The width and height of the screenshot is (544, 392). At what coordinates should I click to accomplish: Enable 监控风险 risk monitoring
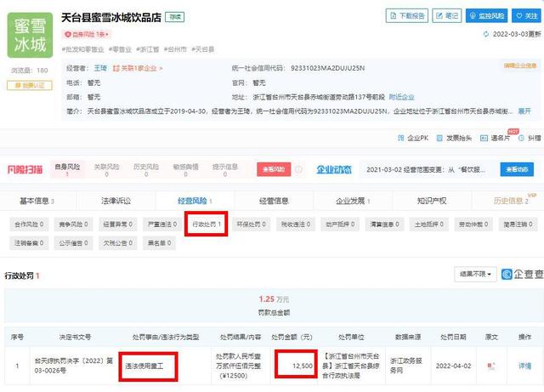click(486, 15)
